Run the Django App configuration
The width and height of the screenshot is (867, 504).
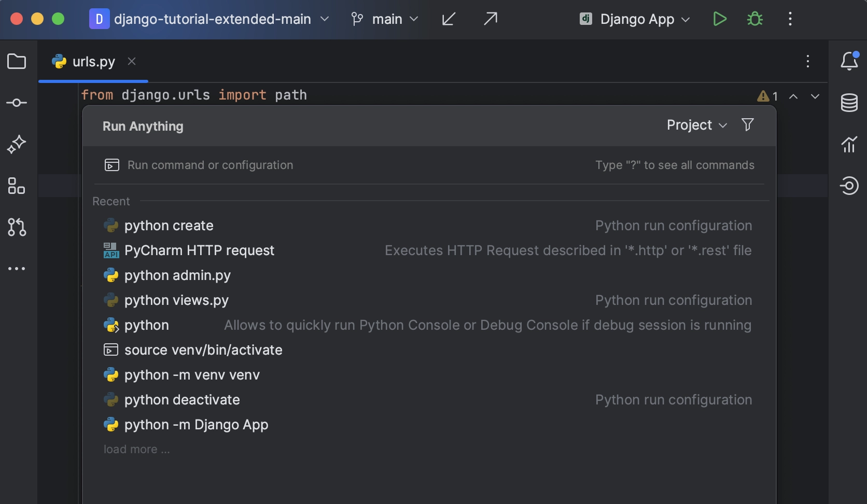pyautogui.click(x=720, y=19)
